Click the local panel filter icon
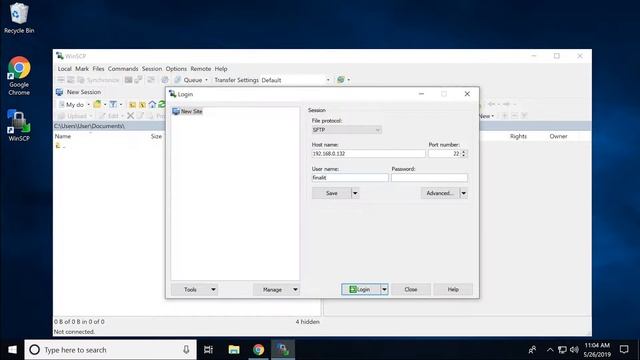 113,104
